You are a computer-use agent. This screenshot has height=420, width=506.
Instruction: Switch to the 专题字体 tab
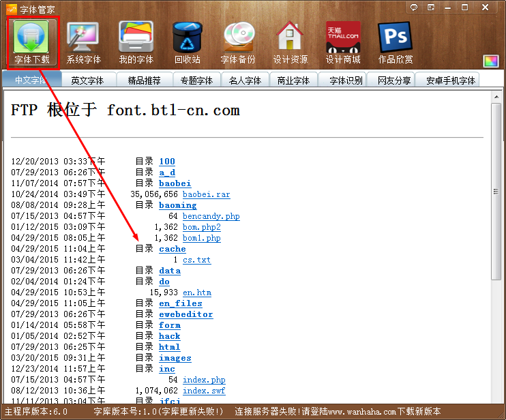196,80
